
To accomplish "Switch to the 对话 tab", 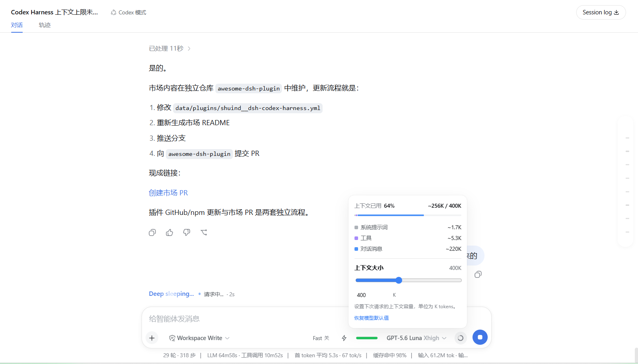I will [x=17, y=25].
